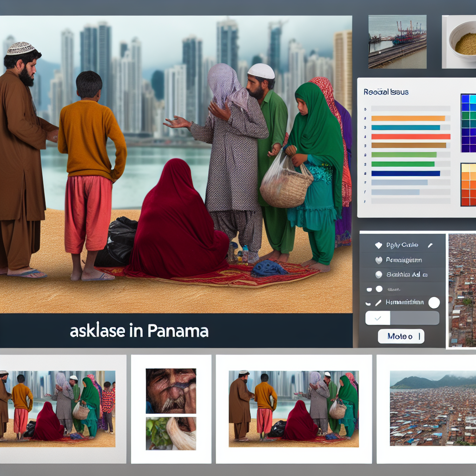Image resolution: width=476 pixels, height=476 pixels.
Task: Click the dark navy bar in the chart
Action: [405, 173]
